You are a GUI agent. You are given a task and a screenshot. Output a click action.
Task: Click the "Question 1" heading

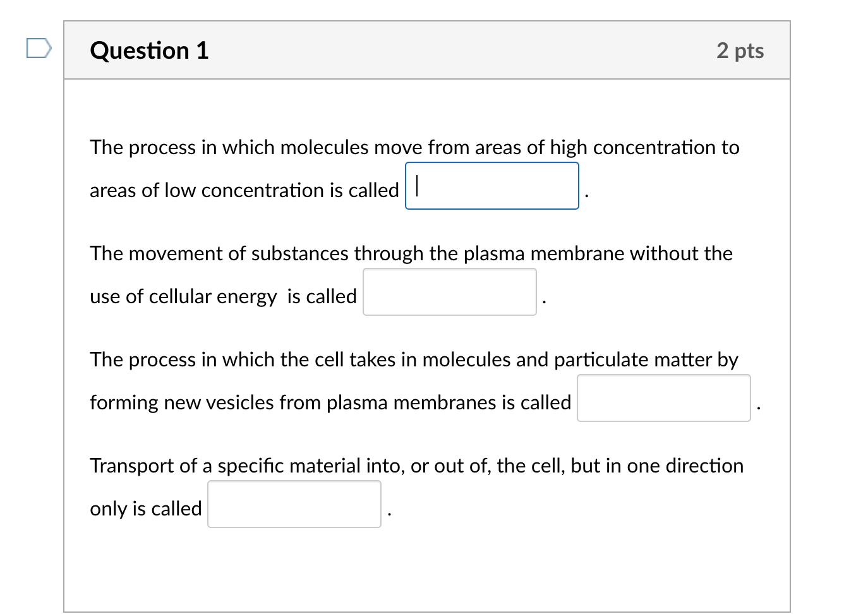pos(149,51)
